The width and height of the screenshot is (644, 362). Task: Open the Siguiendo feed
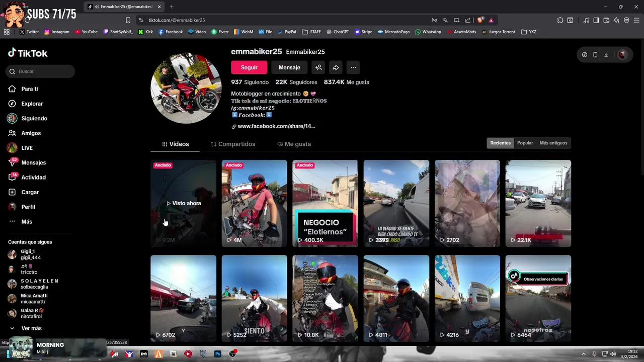(x=28, y=118)
